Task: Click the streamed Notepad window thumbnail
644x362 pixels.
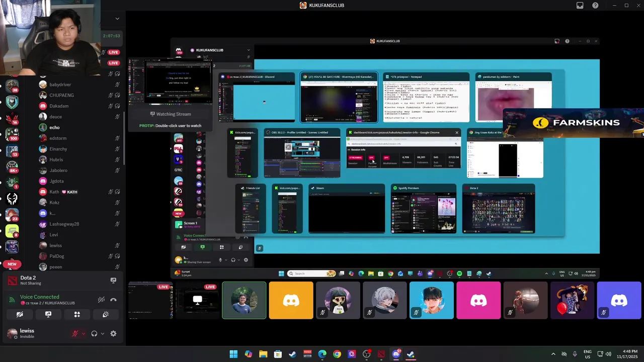Action: 426,98
